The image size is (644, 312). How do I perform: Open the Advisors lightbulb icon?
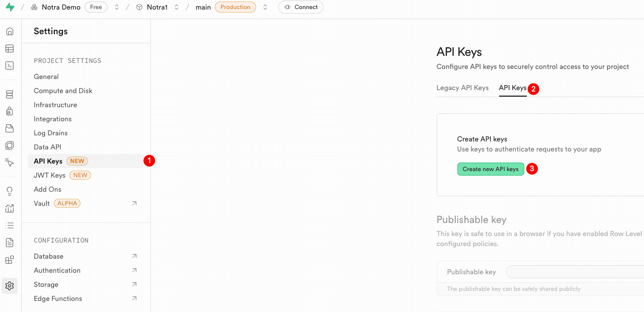[10, 191]
